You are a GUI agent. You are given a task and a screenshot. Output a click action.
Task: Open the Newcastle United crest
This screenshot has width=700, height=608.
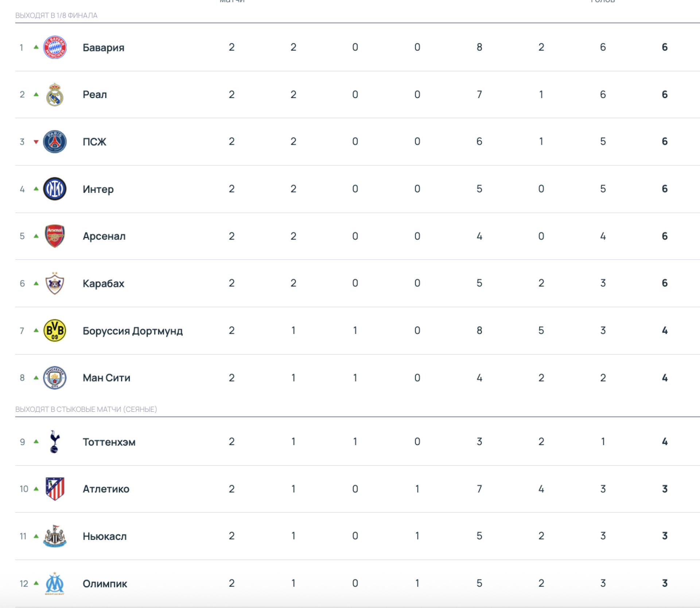pos(55,536)
